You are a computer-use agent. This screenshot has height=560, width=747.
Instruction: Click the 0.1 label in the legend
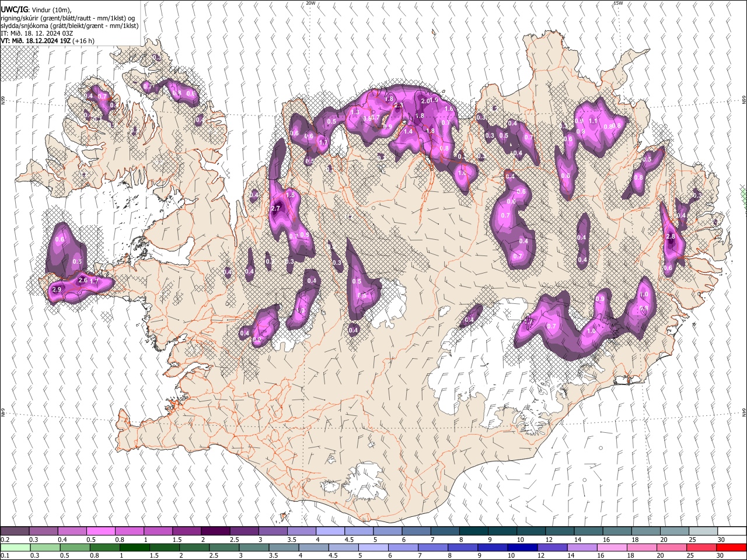pyautogui.click(x=5, y=555)
